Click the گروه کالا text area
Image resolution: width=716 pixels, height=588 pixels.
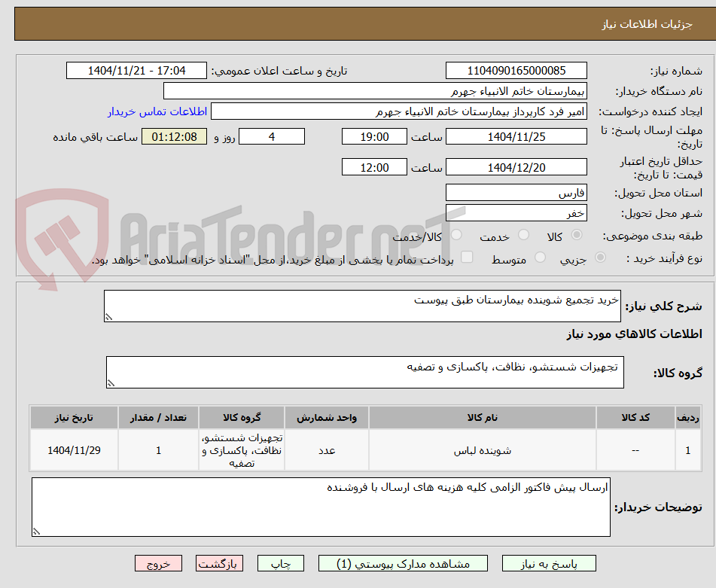(365, 373)
